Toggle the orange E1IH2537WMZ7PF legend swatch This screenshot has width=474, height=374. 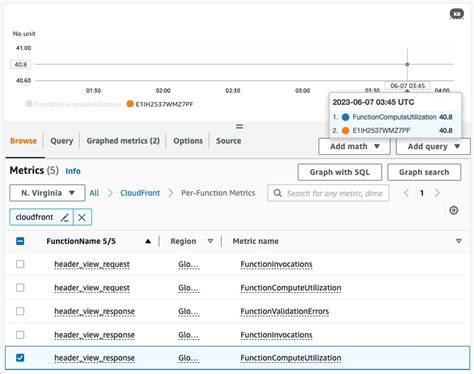(130, 104)
